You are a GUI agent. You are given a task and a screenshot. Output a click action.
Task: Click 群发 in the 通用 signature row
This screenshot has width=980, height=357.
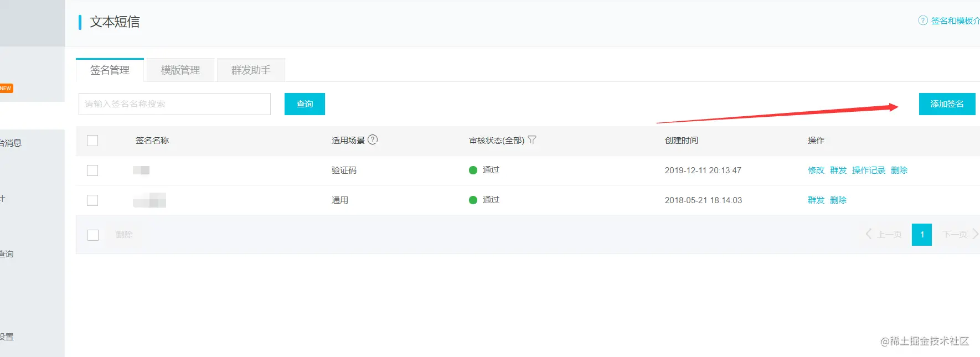point(816,200)
